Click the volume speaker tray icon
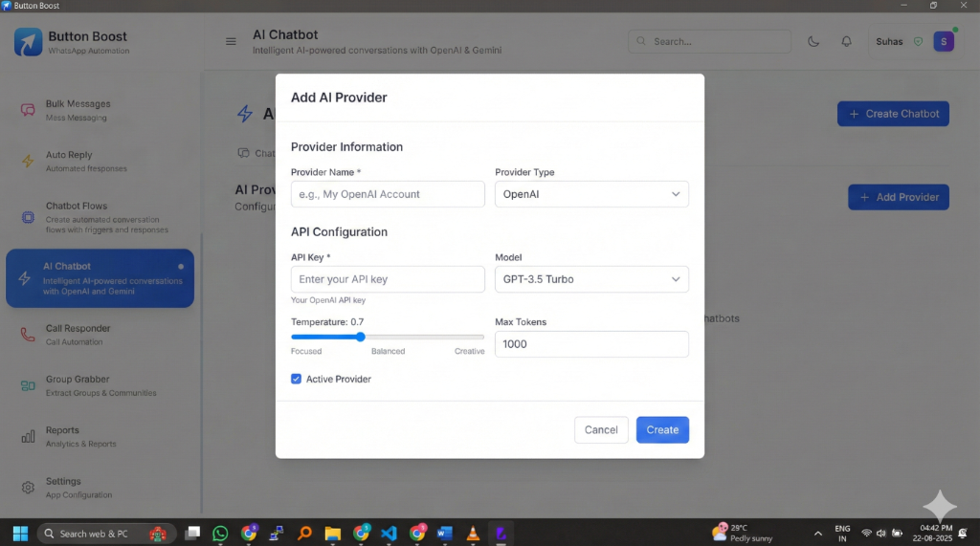 pyautogui.click(x=881, y=534)
